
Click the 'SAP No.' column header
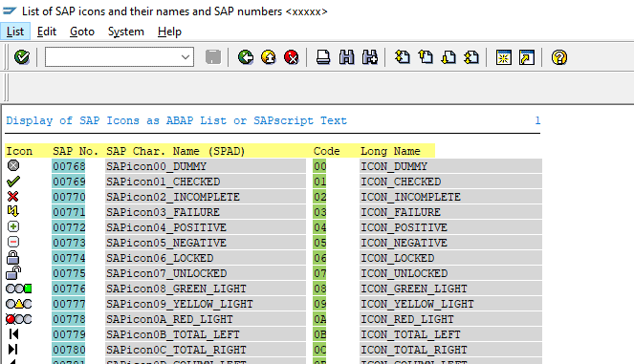tap(76, 151)
